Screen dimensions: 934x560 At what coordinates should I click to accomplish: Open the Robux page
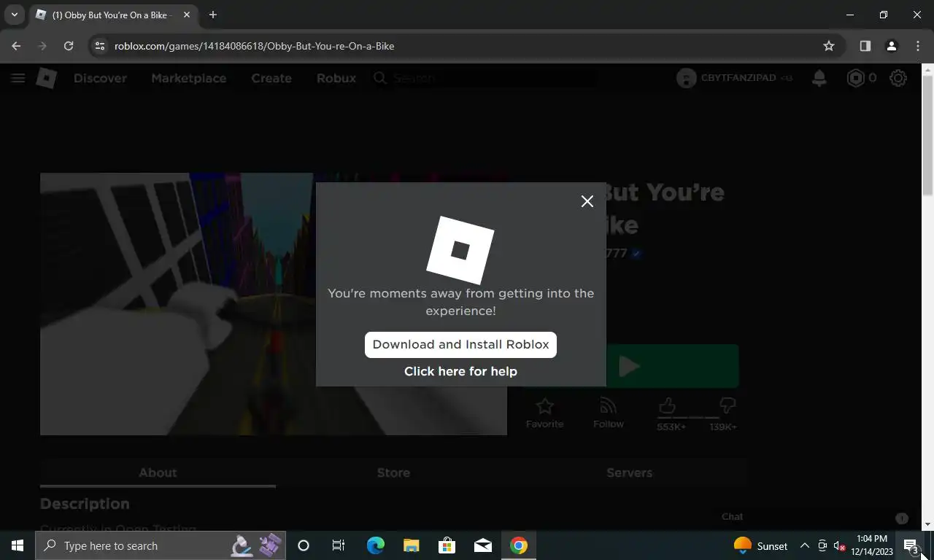336,78
